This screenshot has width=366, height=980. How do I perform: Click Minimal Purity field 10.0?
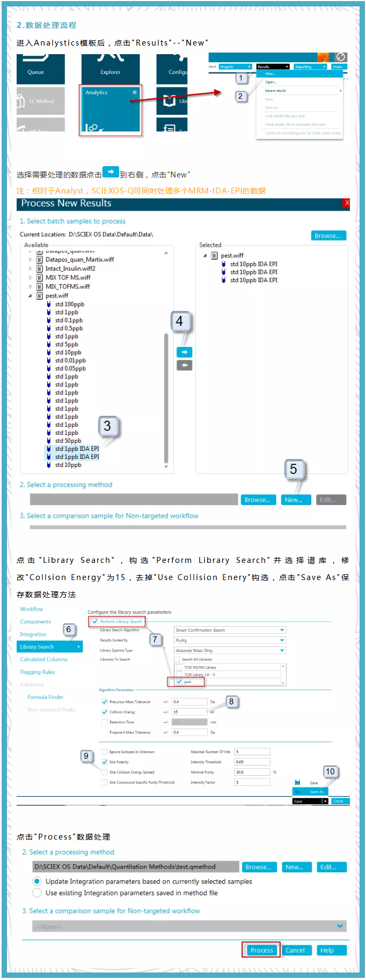click(252, 772)
